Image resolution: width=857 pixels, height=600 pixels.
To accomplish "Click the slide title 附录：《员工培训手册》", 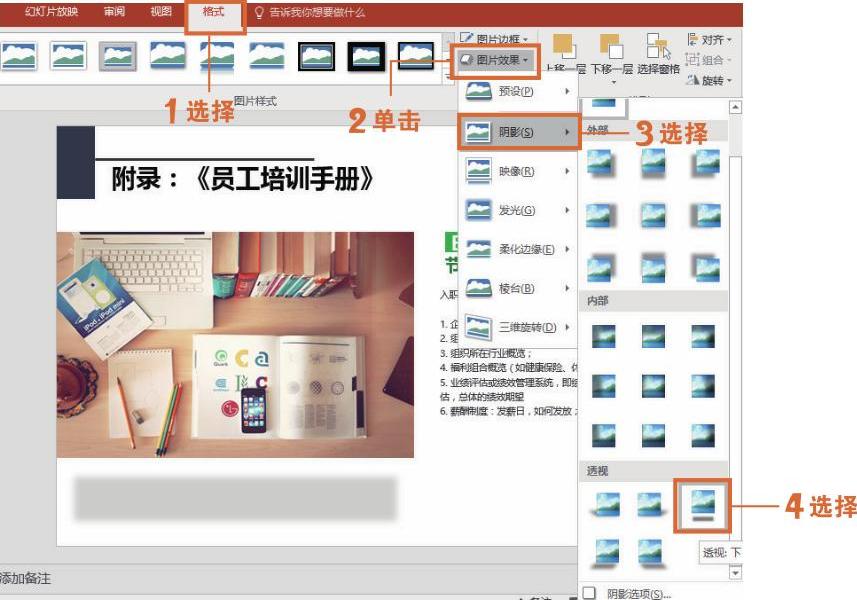I will (243, 179).
